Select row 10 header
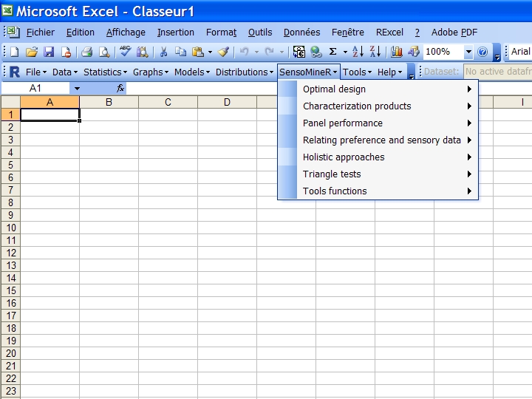532x399 pixels. pos(11,228)
